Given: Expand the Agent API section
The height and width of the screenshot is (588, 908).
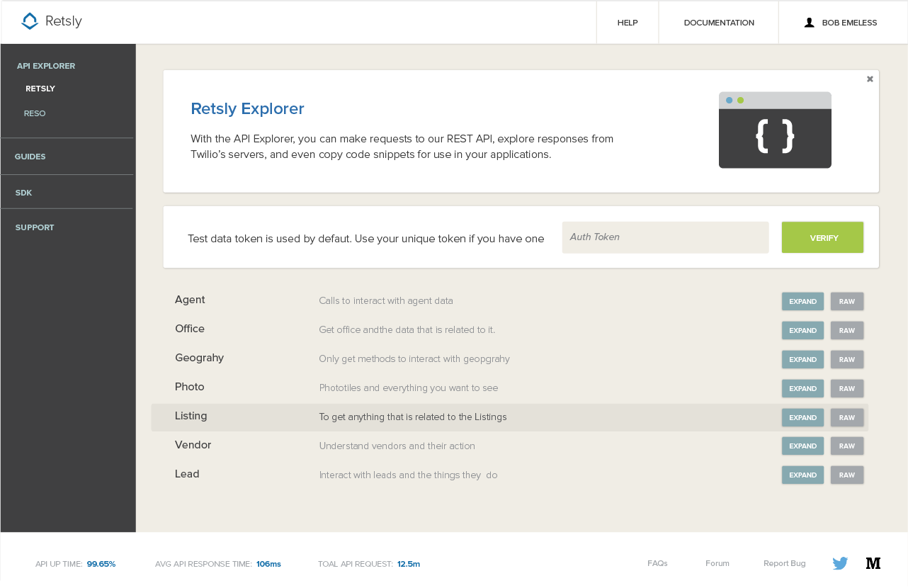Looking at the screenshot, I should click(802, 301).
